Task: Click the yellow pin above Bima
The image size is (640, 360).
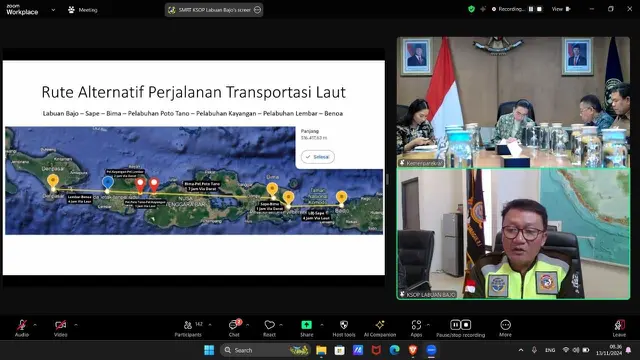Action: pos(272,190)
